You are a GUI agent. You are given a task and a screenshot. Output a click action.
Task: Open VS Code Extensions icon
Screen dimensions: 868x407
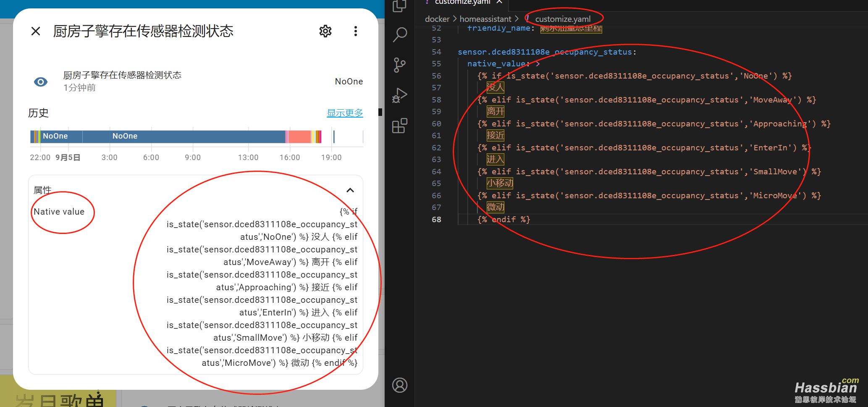pos(399,126)
